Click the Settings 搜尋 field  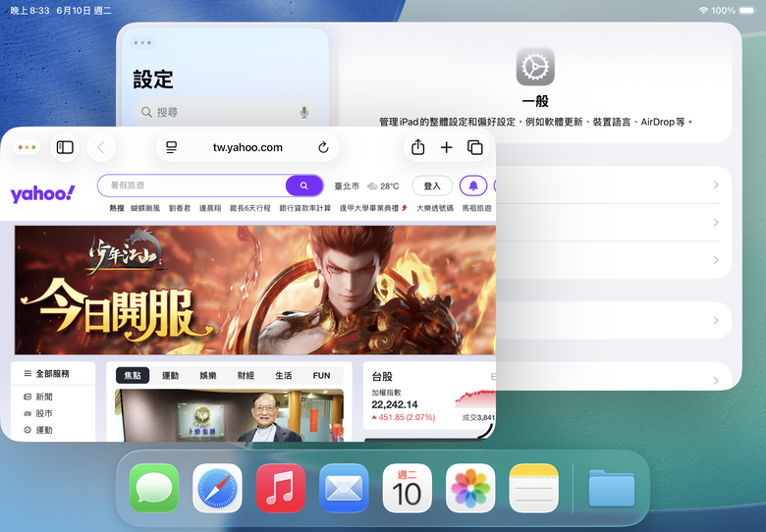click(x=225, y=112)
